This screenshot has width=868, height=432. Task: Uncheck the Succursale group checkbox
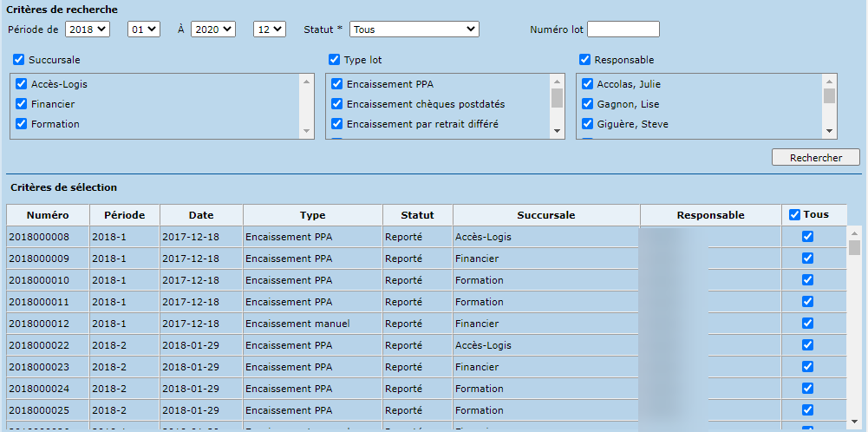click(19, 60)
